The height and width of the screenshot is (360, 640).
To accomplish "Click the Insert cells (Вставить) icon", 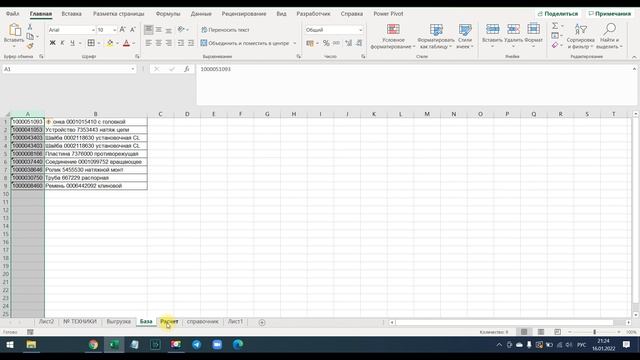I will pos(492,29).
